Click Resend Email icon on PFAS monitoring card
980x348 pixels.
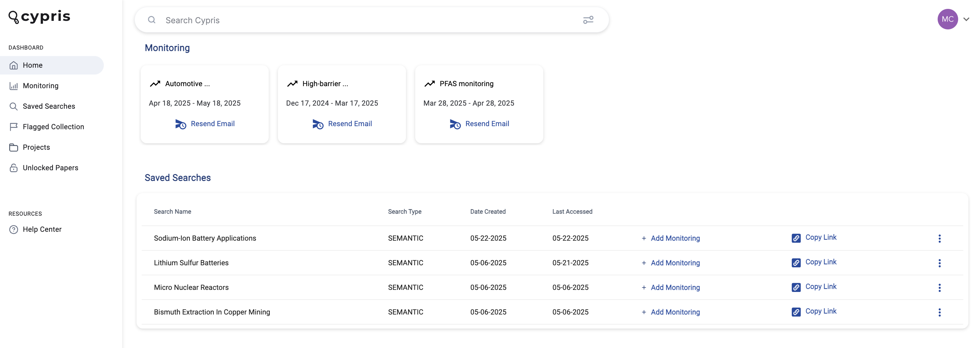tap(455, 124)
